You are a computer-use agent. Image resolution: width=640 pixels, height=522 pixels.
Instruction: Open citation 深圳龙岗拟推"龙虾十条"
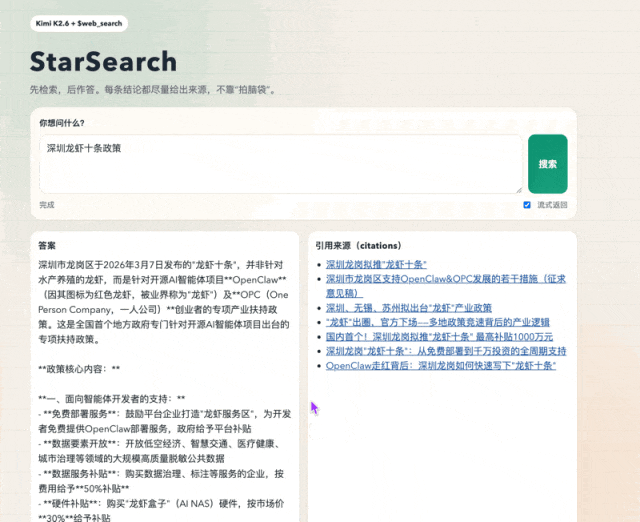tap(376, 264)
